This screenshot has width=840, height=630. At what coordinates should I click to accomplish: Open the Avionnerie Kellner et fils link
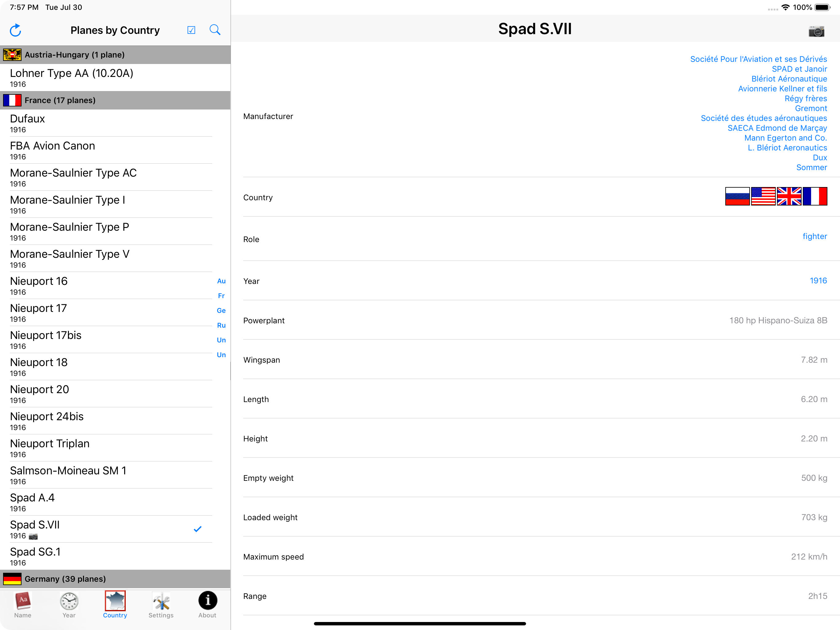pos(782,89)
